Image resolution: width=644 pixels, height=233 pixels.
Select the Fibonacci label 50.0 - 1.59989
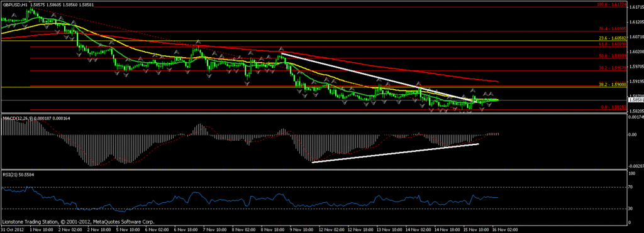(x=612, y=55)
